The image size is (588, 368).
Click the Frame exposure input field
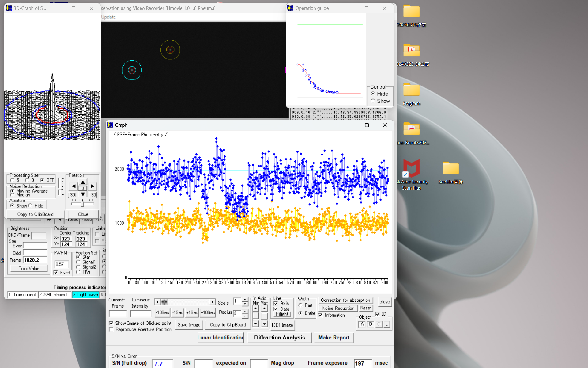362,363
